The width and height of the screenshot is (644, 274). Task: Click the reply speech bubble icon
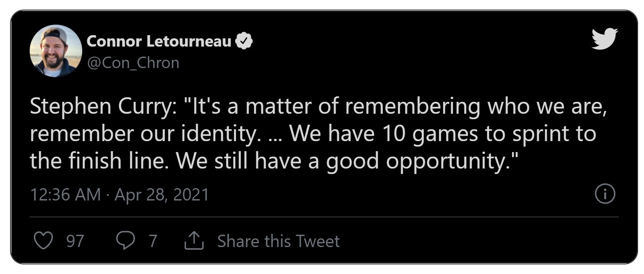[x=126, y=241]
